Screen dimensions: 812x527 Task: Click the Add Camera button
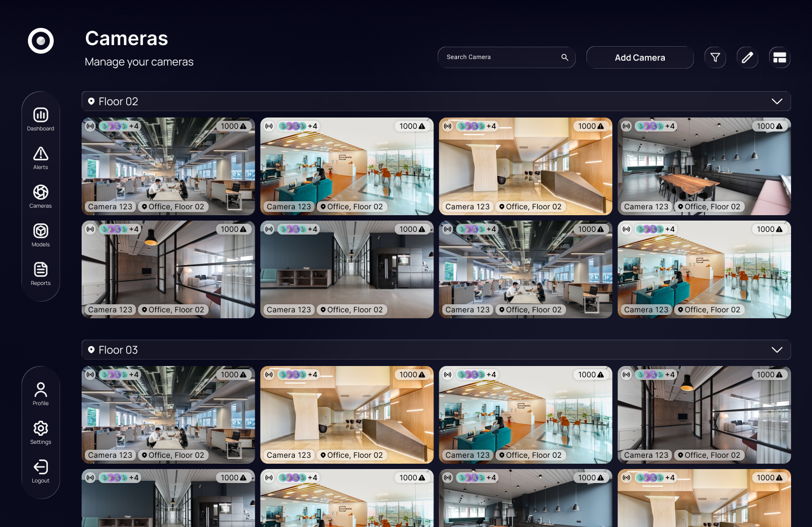pos(640,57)
